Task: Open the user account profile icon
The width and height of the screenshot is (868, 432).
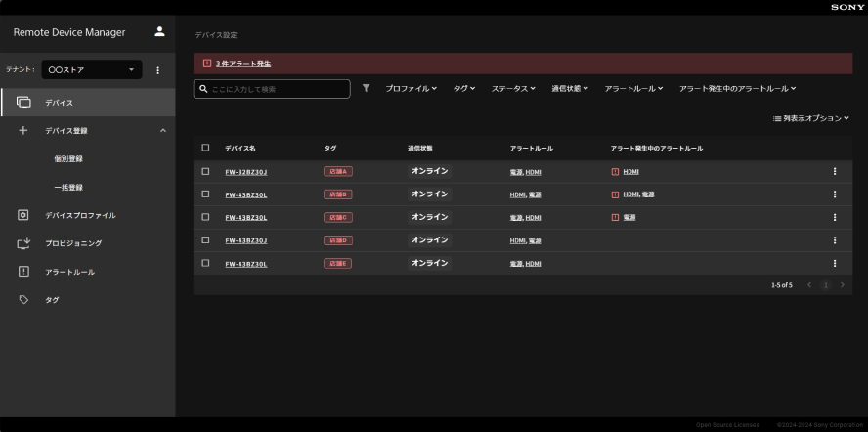Action: [x=159, y=32]
